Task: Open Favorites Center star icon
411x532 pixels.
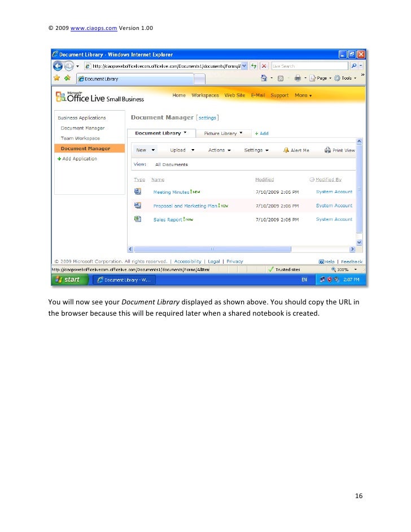Action: [x=56, y=78]
